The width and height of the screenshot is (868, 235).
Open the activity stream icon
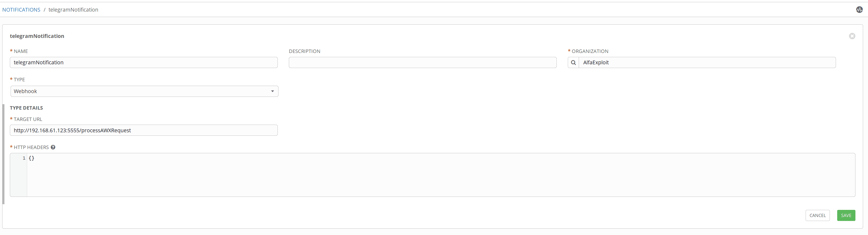pos(859,10)
